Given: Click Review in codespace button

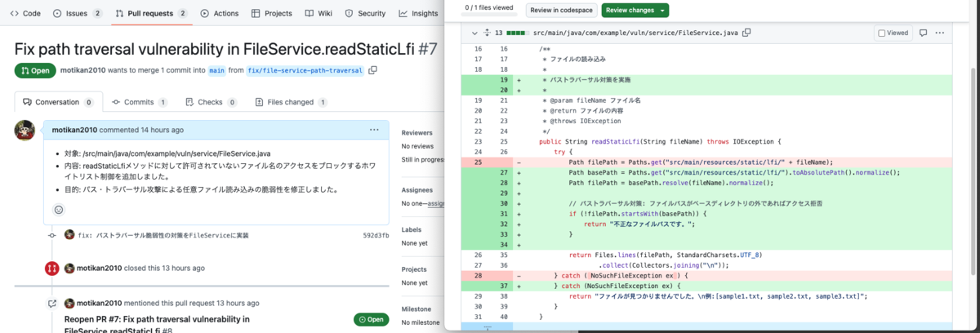Looking at the screenshot, I should pyautogui.click(x=560, y=10).
